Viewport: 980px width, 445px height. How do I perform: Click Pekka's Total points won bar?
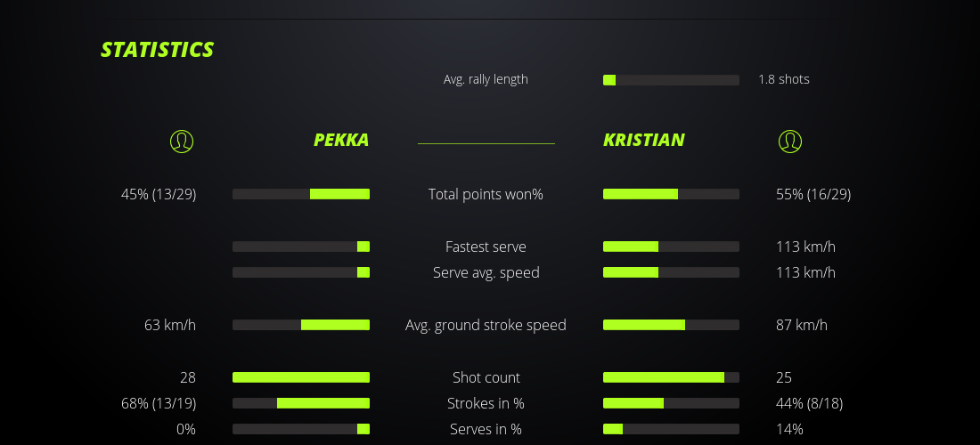coord(301,194)
